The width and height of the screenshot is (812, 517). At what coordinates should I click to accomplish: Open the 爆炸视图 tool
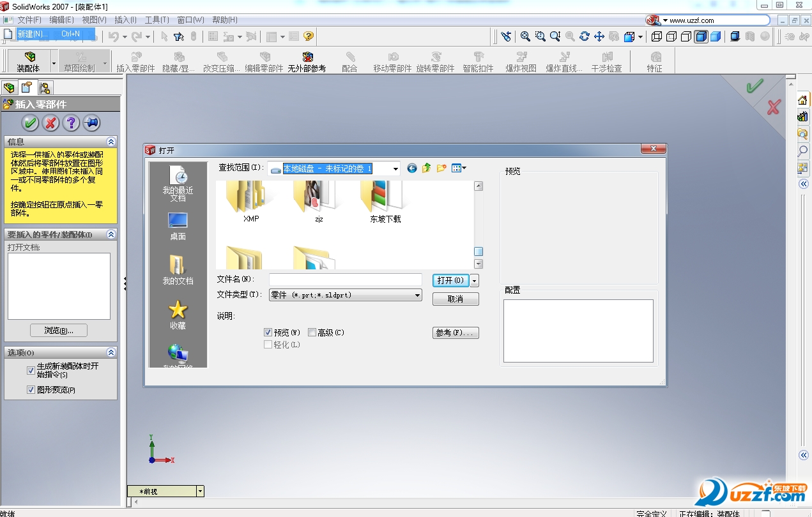(x=521, y=61)
